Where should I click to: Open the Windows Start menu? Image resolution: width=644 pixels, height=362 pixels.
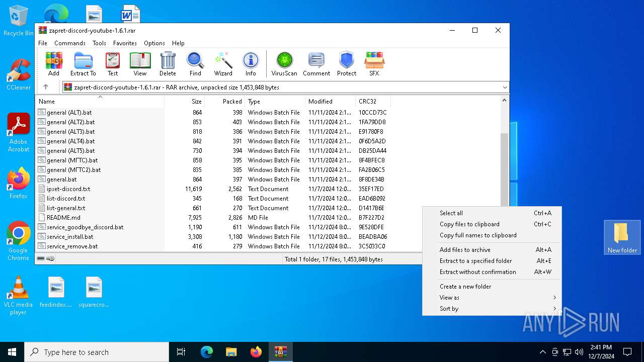[12, 352]
